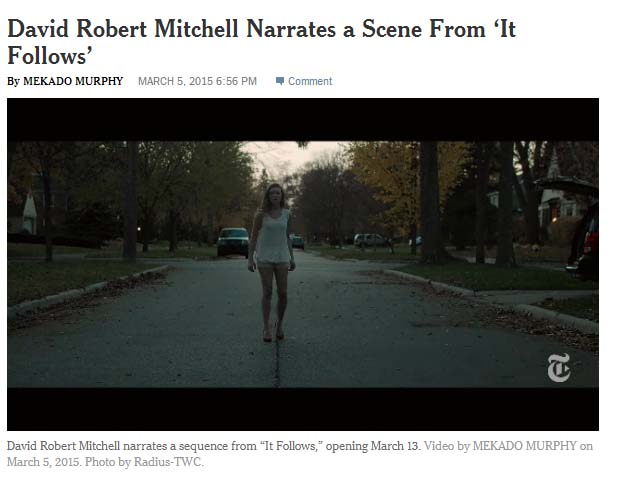Click the top black letterbox bar
This screenshot has width=627, height=479.
pyautogui.click(x=303, y=120)
